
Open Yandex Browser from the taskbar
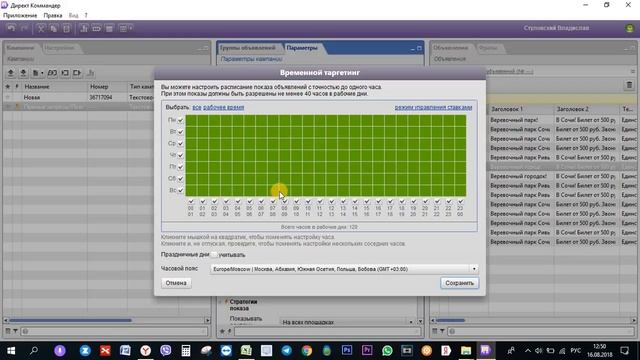pos(145,351)
